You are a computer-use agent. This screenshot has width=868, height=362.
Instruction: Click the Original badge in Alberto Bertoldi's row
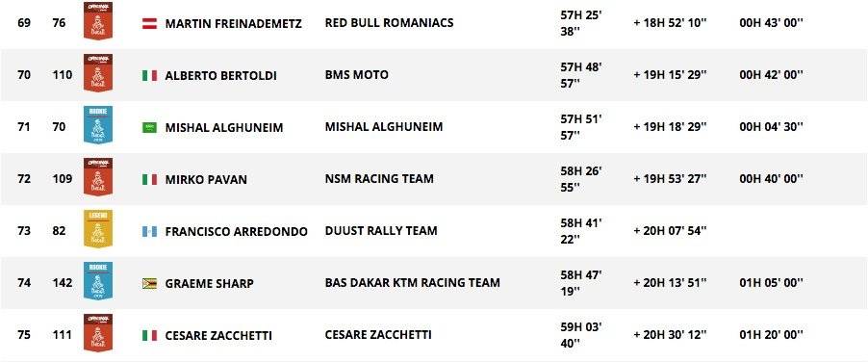(98, 73)
